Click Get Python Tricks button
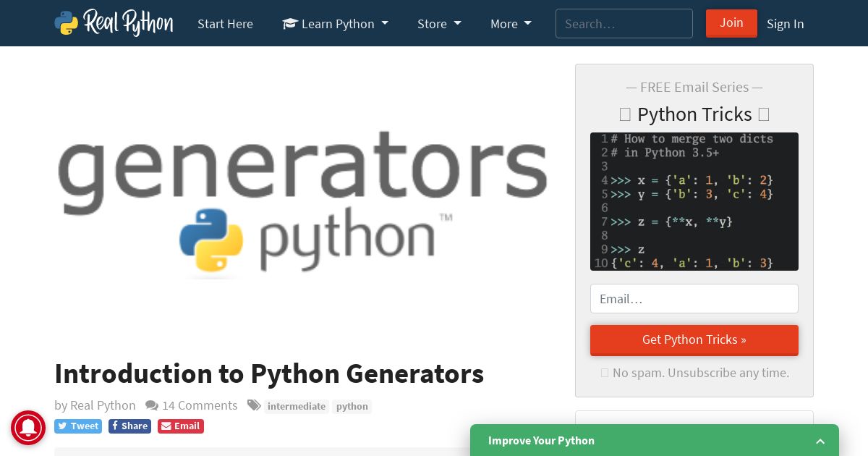Screen dimensions: 868x456 click(694, 339)
